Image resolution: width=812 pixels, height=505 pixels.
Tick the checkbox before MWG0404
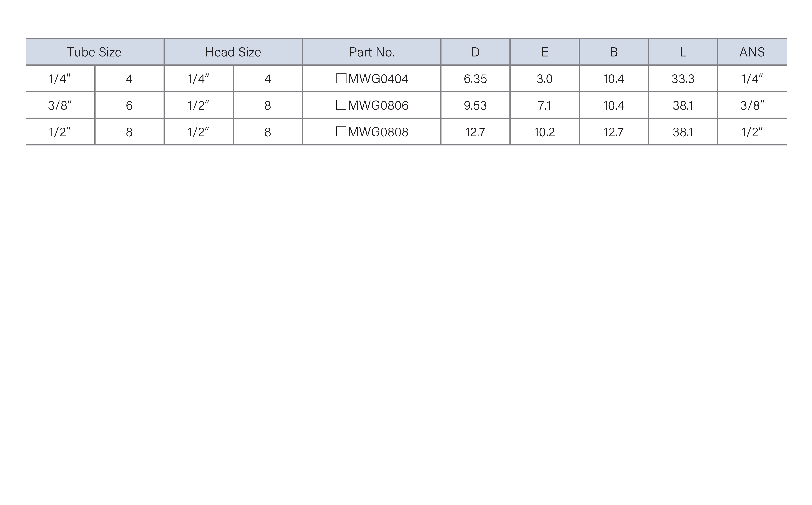[x=341, y=78]
